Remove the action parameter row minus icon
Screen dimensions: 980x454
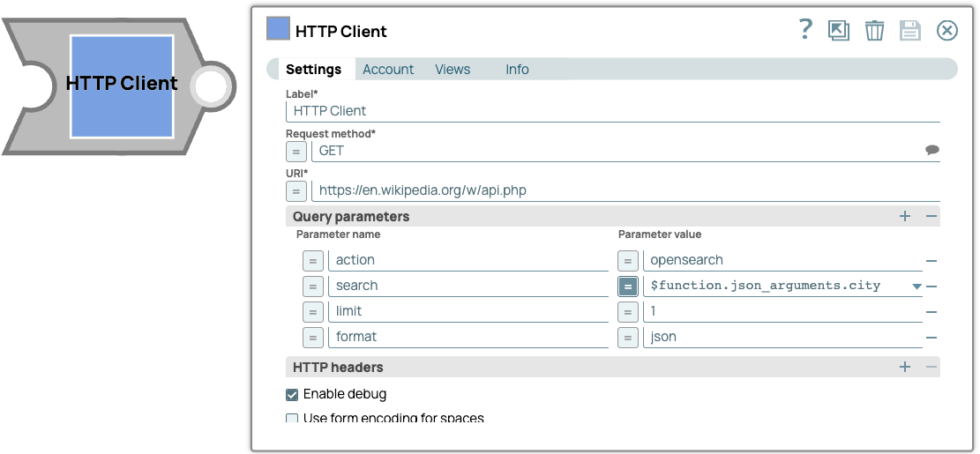coord(931,261)
